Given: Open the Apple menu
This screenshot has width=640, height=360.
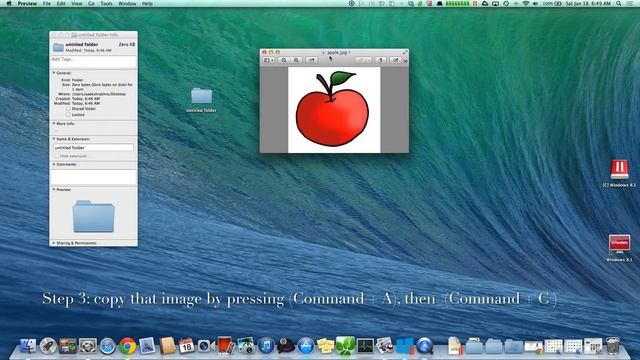Looking at the screenshot, I should [9, 3].
